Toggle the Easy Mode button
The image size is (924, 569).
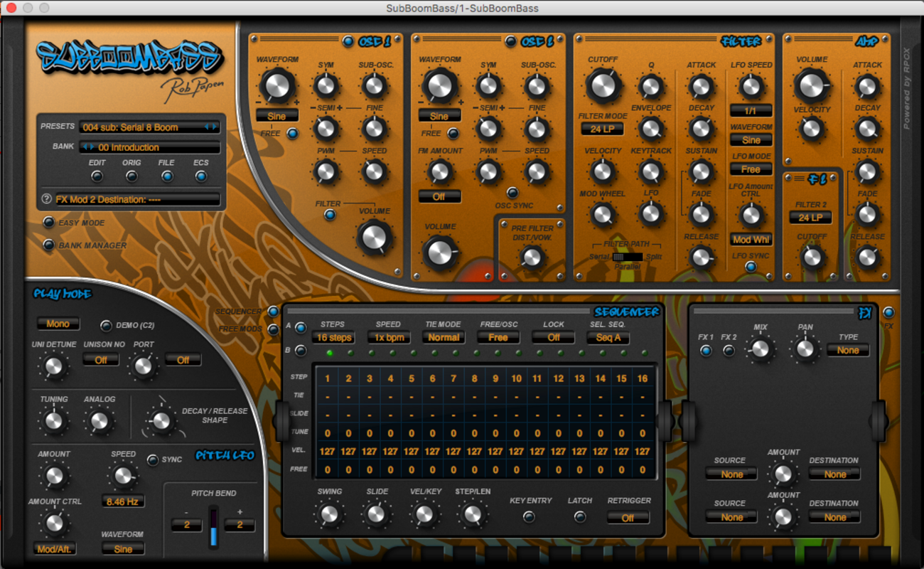(x=48, y=223)
